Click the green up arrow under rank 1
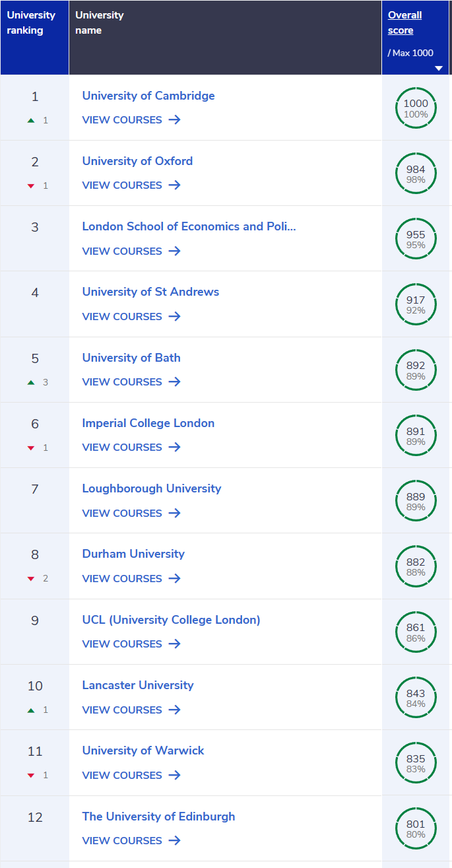 (31, 121)
